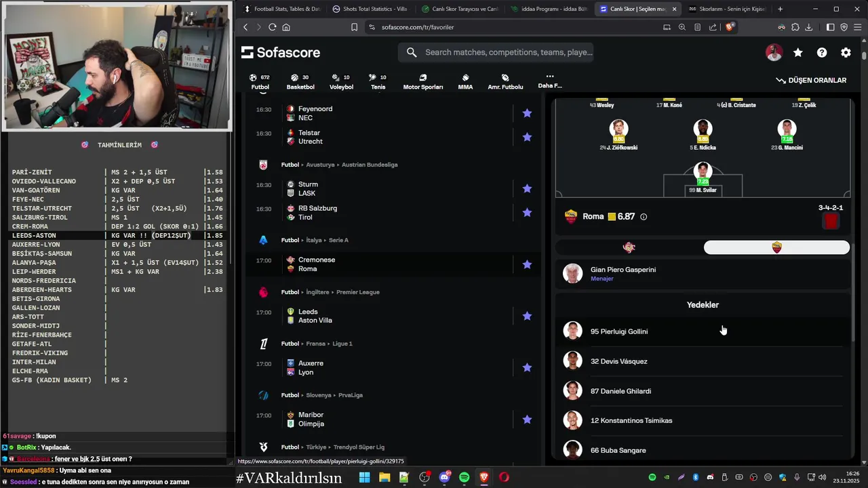The height and width of the screenshot is (488, 868).
Task: Open Sofascore favorites star in header
Action: point(798,53)
